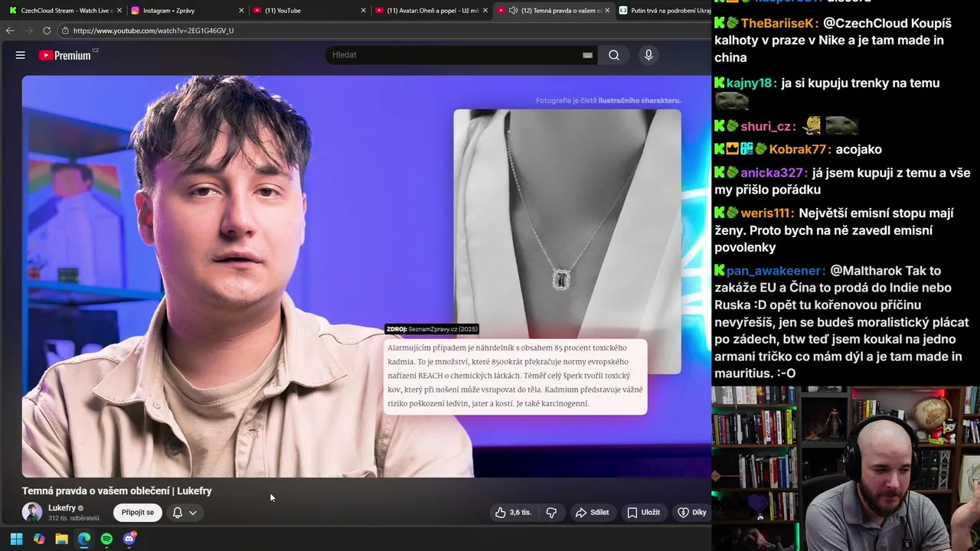
Task: Open File Explorer from the taskbar
Action: pos(61,539)
